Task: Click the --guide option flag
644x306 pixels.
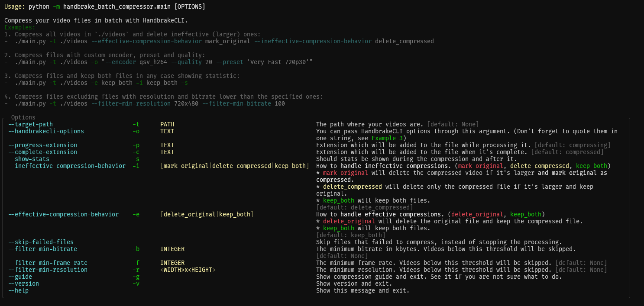Action: tap(19, 277)
